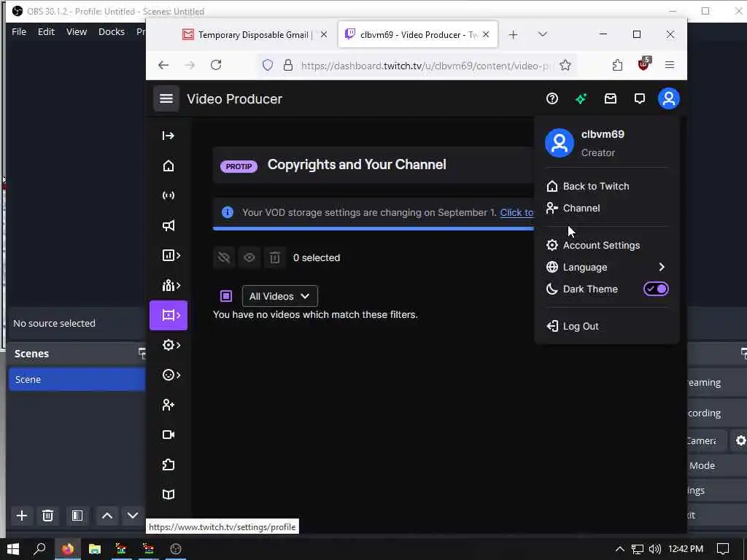Viewport: 747px width, 560px height.
Task: Open Windows Start menu
Action: pos(13,549)
